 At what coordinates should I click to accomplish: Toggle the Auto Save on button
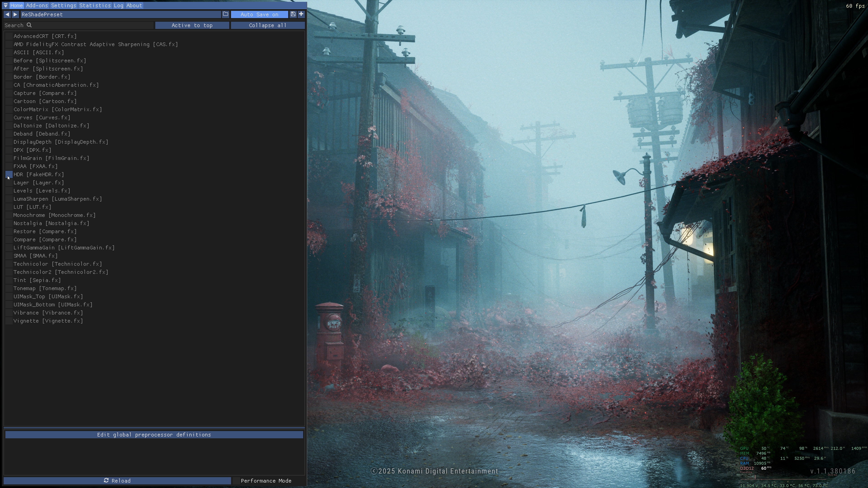coord(259,14)
